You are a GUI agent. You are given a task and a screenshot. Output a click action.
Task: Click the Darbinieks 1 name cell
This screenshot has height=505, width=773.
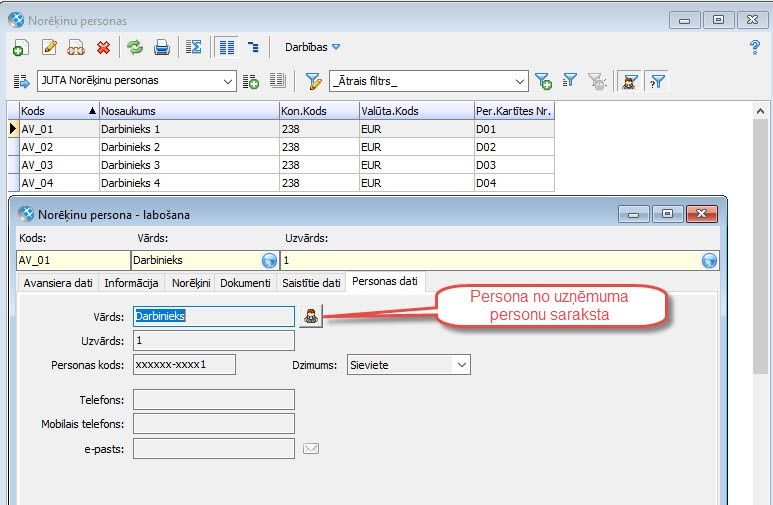189,129
